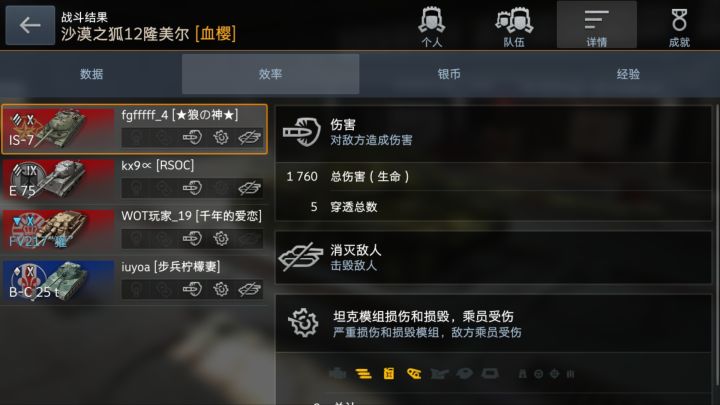Open the 队伍 team results view
The image size is (720, 405).
[514, 26]
